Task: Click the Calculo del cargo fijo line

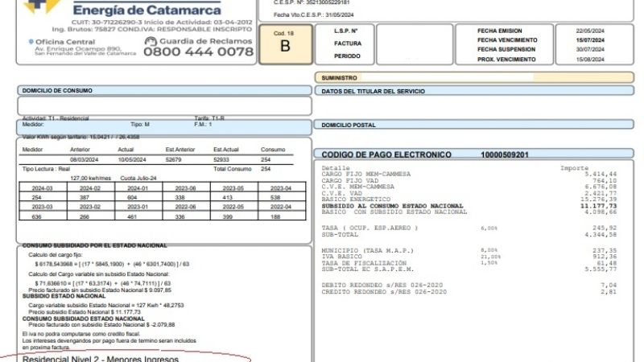Action: pyautogui.click(x=56, y=255)
